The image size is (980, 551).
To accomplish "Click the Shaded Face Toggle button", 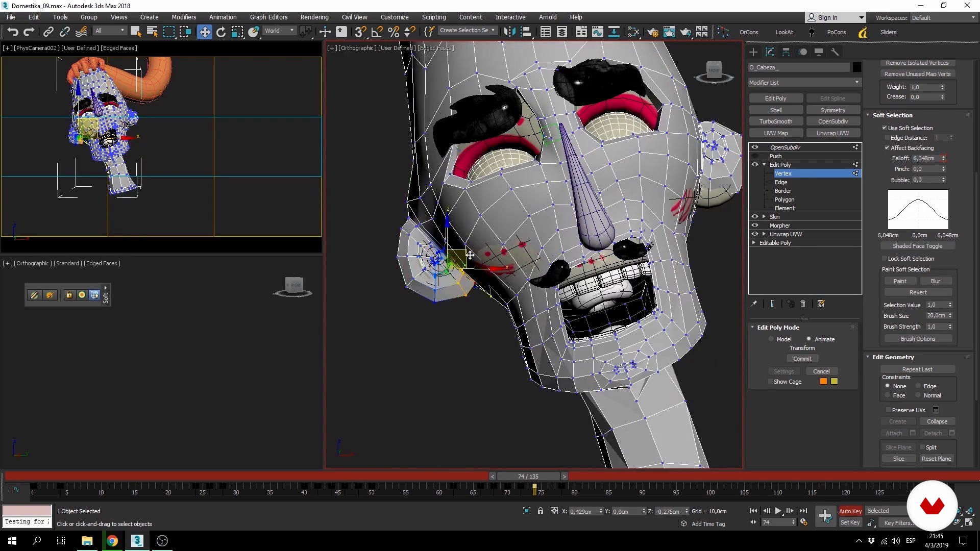I will 918,246.
